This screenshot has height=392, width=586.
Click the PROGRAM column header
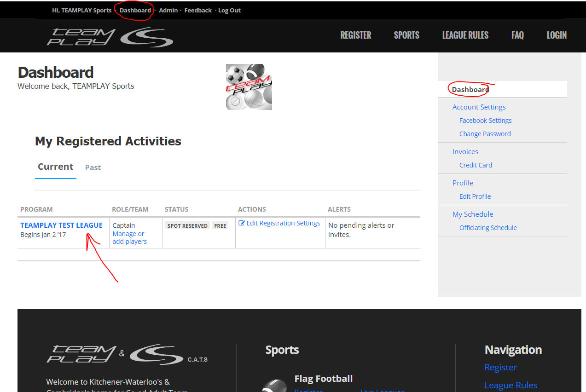(37, 209)
